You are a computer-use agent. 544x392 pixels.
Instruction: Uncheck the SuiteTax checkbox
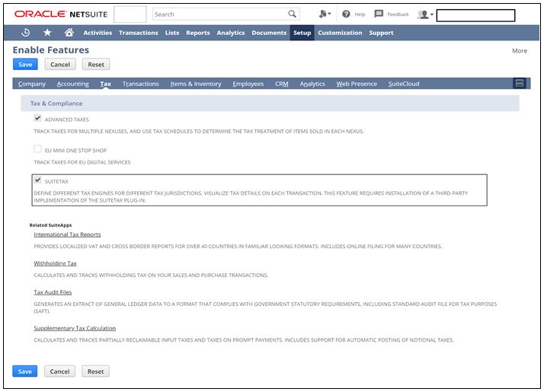(x=37, y=180)
